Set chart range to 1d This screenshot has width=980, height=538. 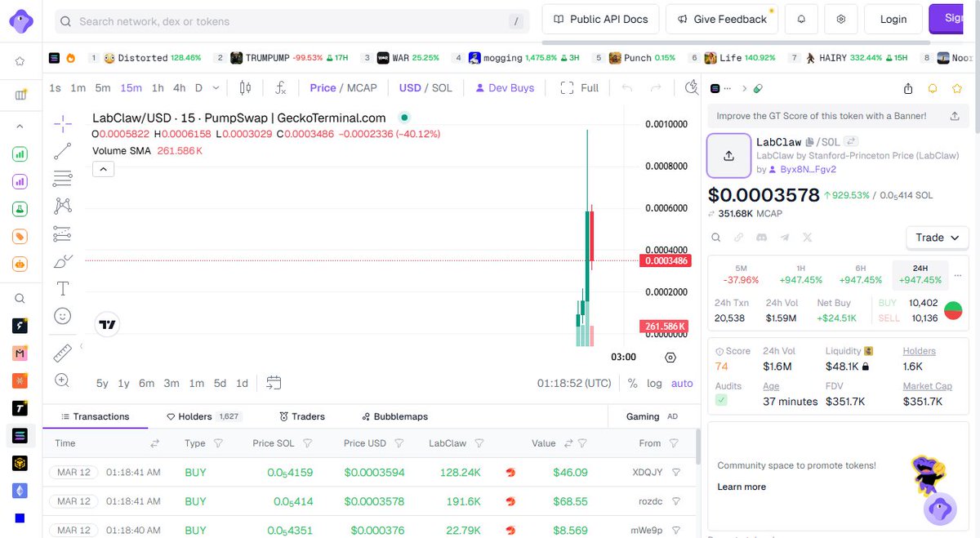[x=242, y=383]
